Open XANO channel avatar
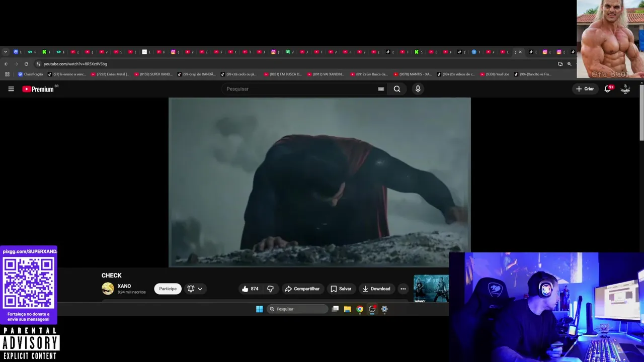644x362 pixels. tap(108, 289)
